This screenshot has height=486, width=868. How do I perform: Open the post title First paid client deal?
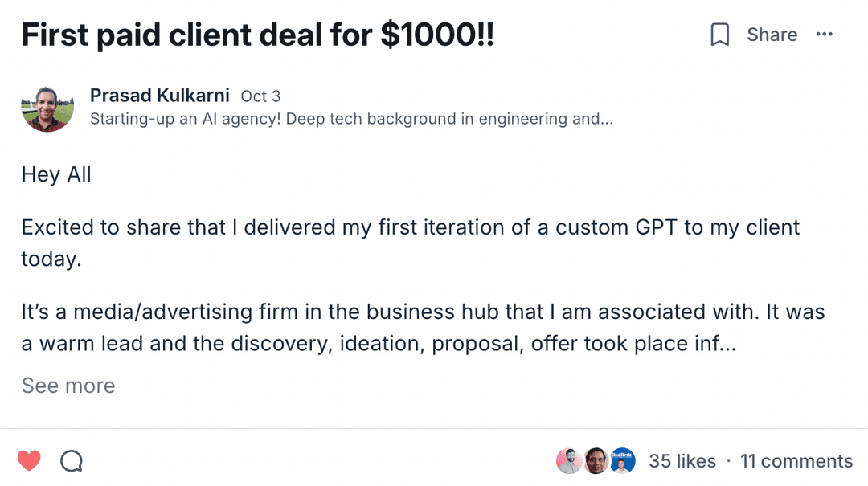point(257,35)
